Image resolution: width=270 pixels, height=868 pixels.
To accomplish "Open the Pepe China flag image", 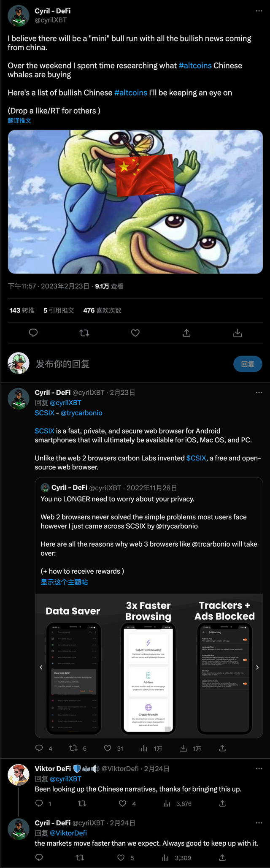I will 135,202.
